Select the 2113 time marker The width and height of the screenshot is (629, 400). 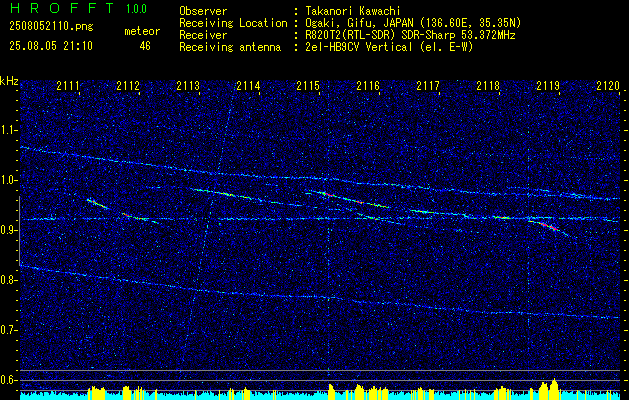tap(188, 85)
